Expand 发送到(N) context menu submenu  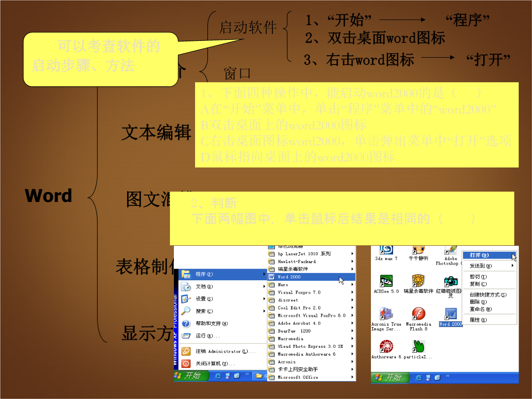pos(489,266)
